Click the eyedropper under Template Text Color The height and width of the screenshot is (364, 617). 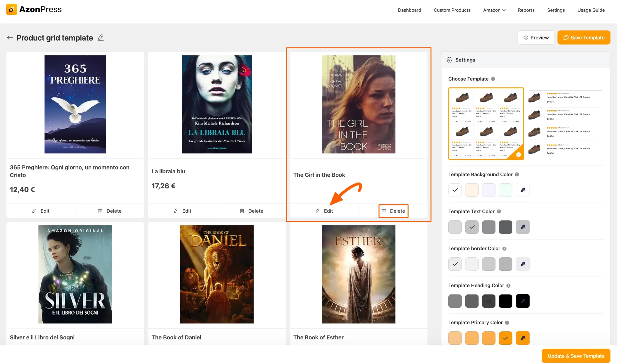click(x=523, y=227)
